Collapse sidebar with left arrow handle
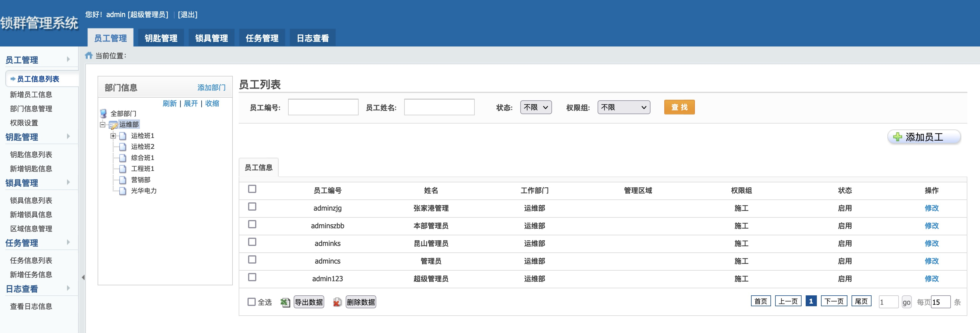 83,277
